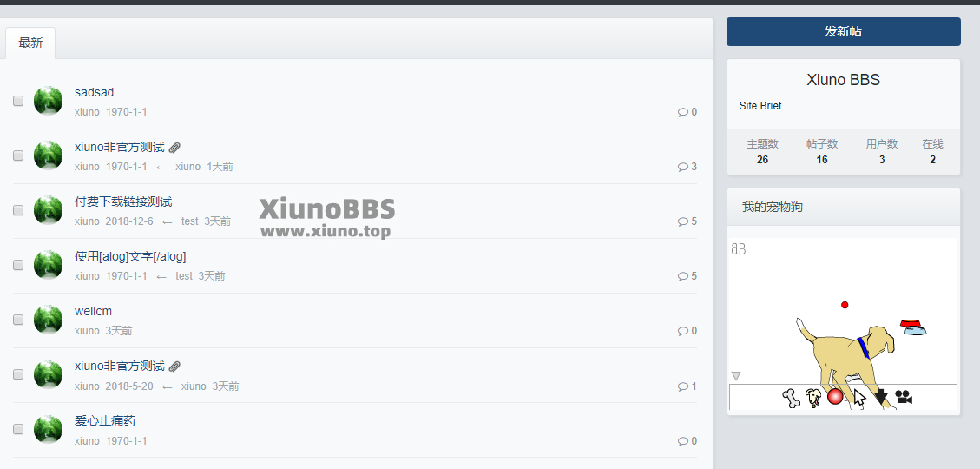Select the bone treat icon in pet widget
This screenshot has width=980, height=469.
[792, 398]
